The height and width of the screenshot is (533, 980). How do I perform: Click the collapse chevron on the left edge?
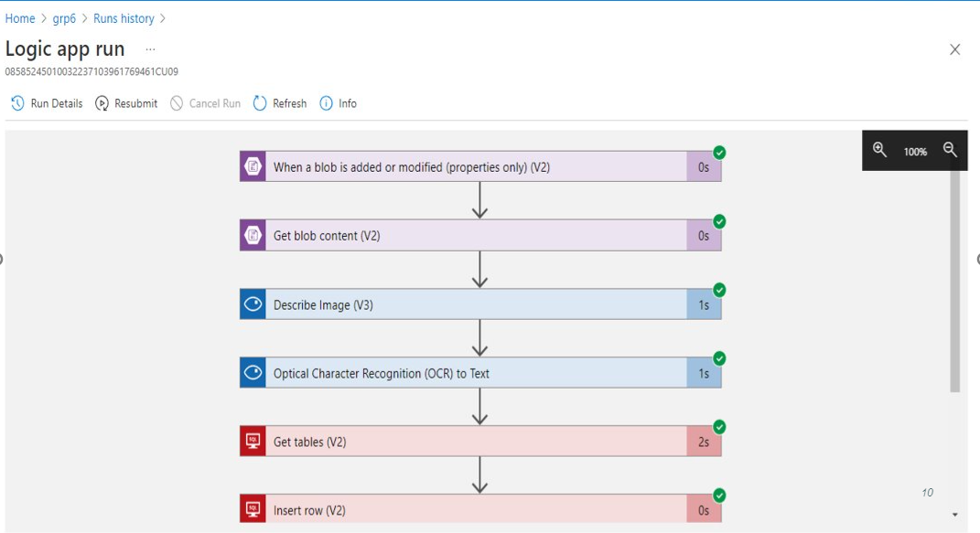tap(3, 259)
